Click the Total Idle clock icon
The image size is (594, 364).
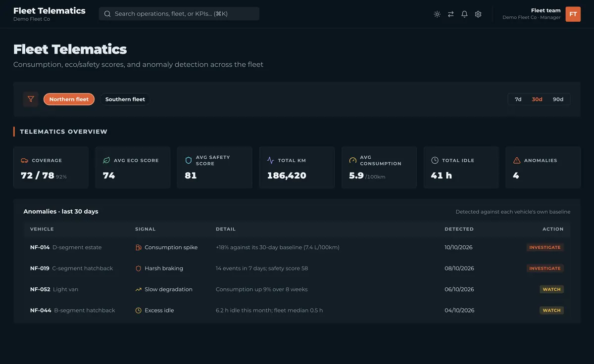[x=435, y=160]
